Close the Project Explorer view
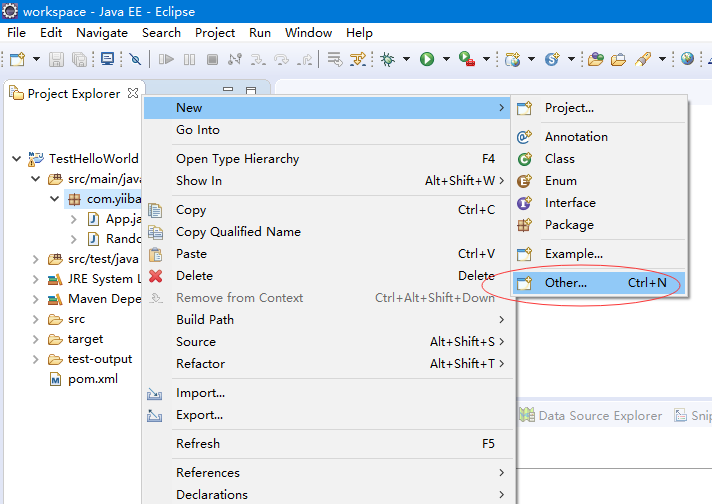The image size is (712, 504). [x=133, y=93]
